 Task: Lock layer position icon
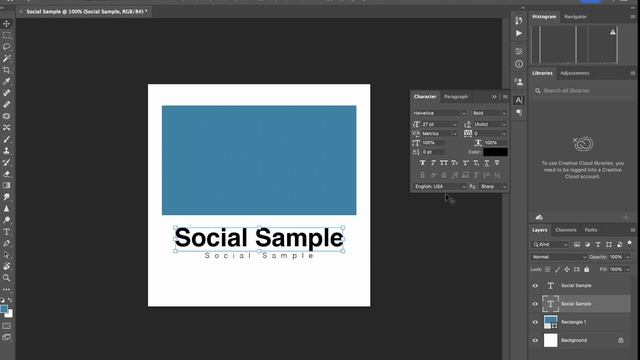(x=567, y=269)
